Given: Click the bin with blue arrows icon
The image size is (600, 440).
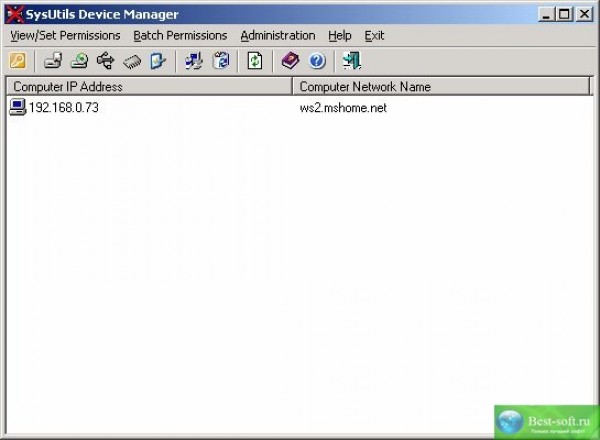Looking at the screenshot, I should click(221, 61).
